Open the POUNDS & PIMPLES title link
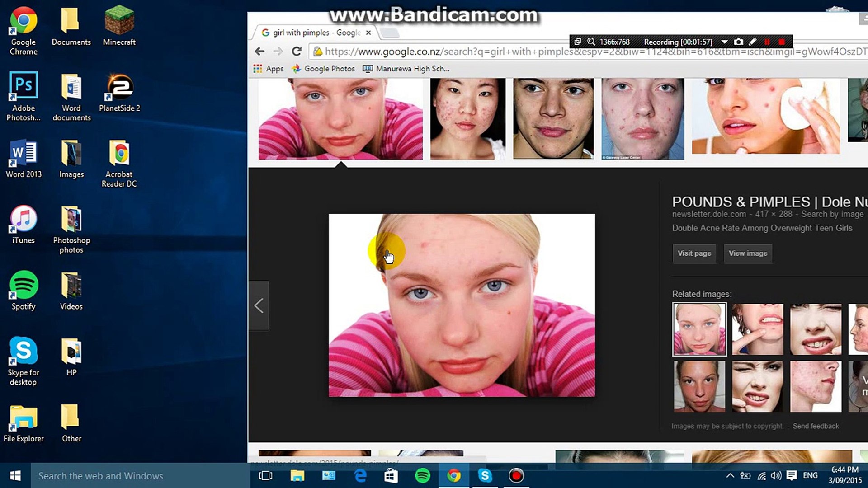This screenshot has height=488, width=868. pyautogui.click(x=769, y=202)
